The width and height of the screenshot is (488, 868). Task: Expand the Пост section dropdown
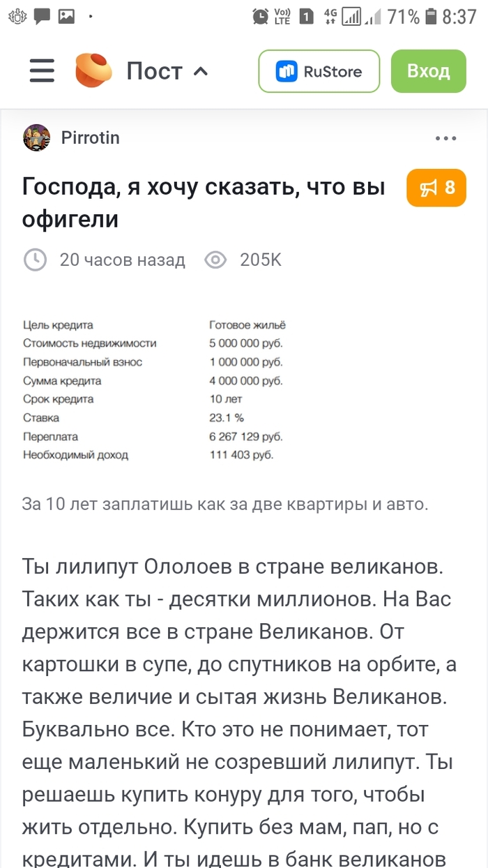167,71
